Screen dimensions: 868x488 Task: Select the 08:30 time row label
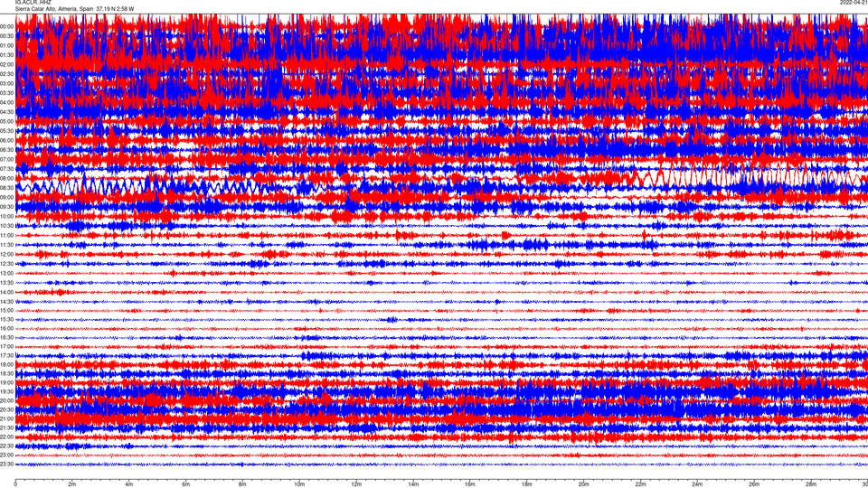[x=6, y=188]
